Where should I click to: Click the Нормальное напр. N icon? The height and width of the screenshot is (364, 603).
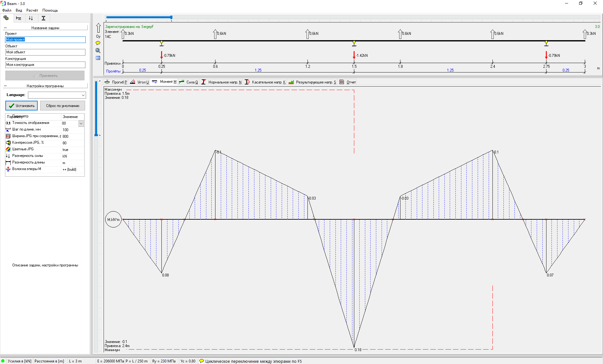point(204,82)
